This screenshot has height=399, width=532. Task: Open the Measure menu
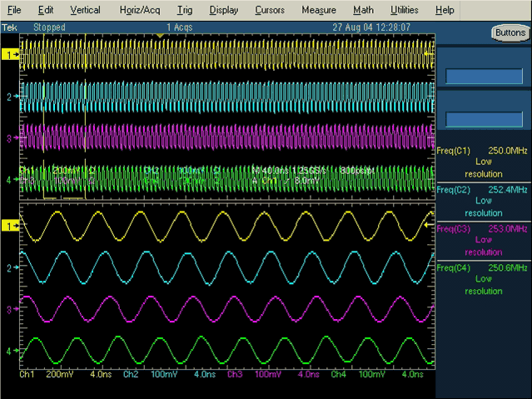coord(319,10)
